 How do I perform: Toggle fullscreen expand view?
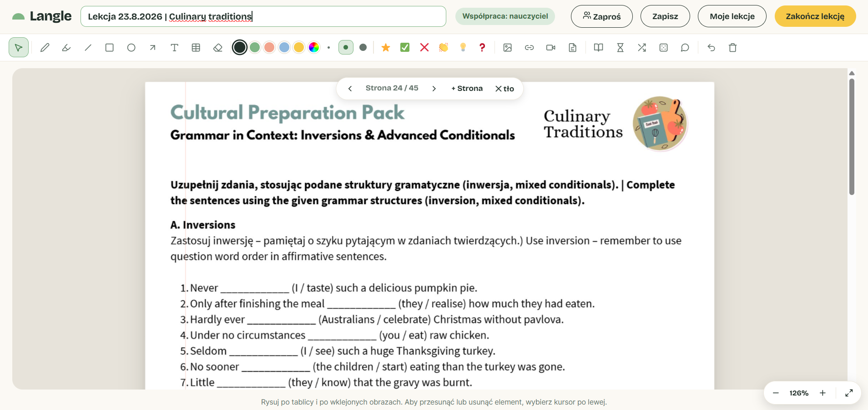849,393
